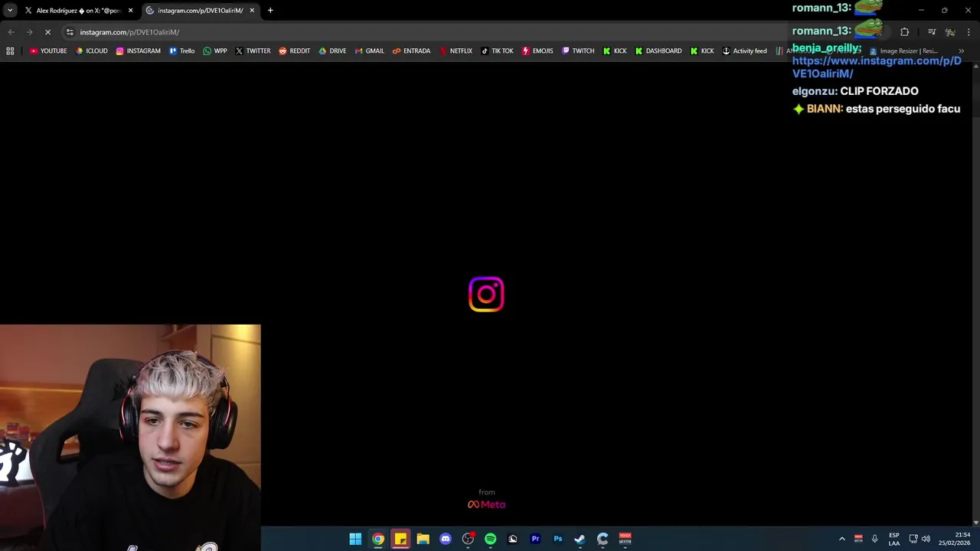The width and height of the screenshot is (980, 551).
Task: Expand the tab search dropdown
Action: pos(10,11)
